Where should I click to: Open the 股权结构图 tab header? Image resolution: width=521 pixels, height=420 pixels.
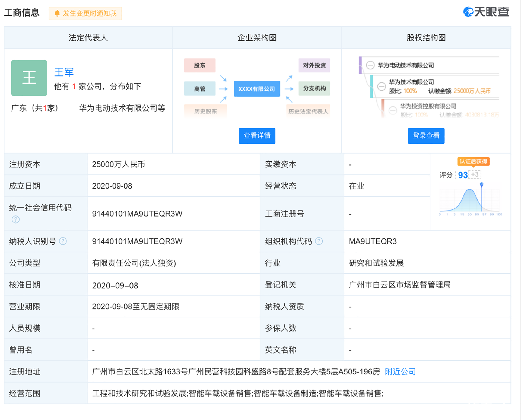click(x=426, y=37)
